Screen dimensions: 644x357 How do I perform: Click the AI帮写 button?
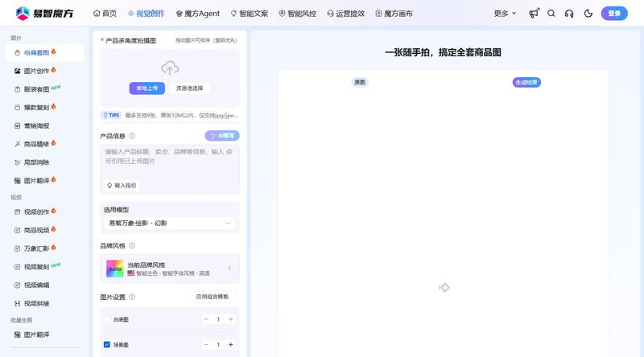tap(222, 135)
